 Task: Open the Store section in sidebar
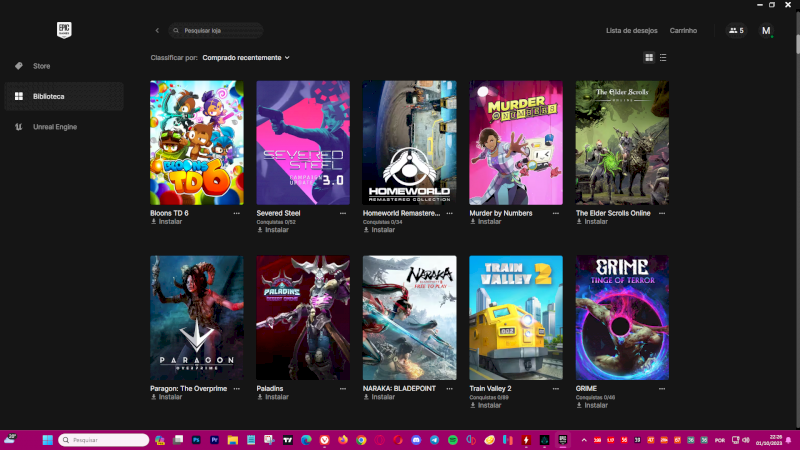coord(41,66)
